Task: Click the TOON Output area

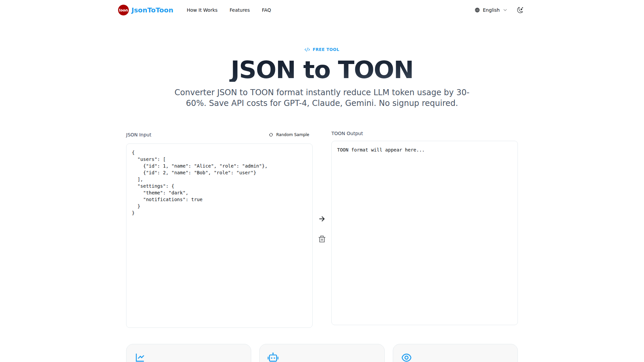Action: (x=424, y=232)
